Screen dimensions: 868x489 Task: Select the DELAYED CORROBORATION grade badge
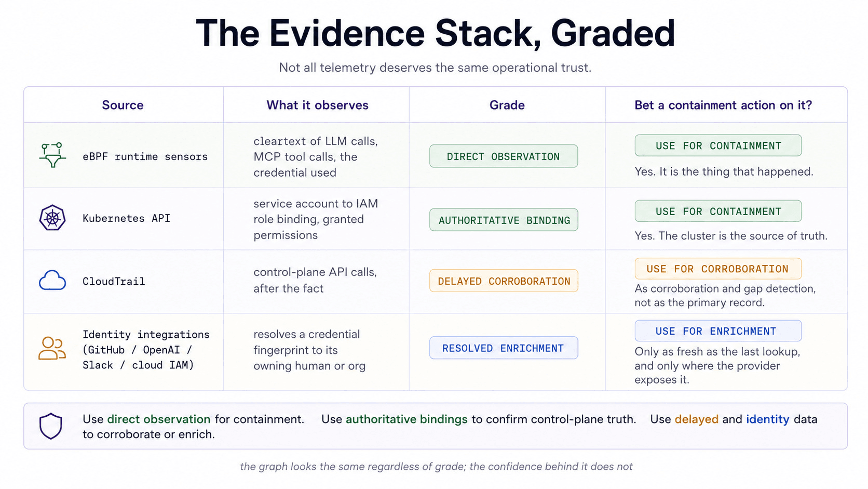point(504,281)
